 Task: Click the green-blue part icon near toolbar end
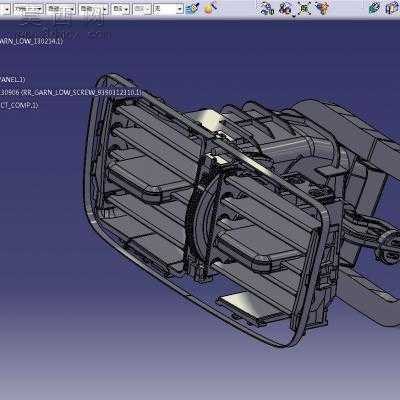(375, 8)
